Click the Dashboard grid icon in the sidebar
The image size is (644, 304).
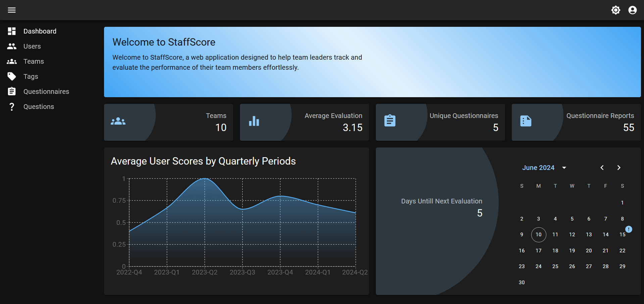(x=12, y=31)
